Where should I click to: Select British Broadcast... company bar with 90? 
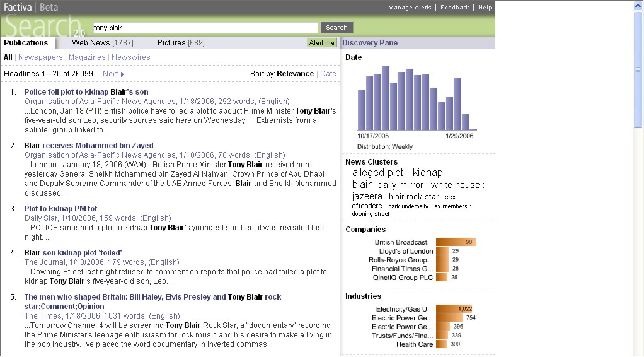pos(456,242)
